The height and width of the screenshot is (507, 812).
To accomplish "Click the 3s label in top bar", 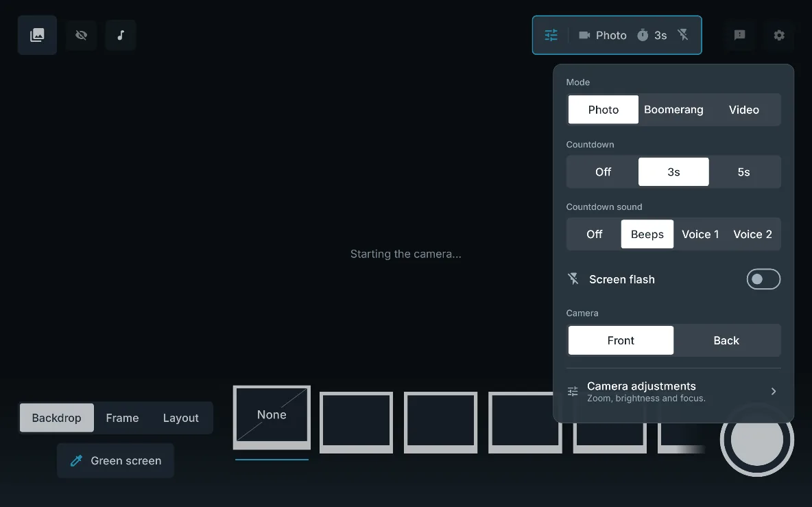I will (660, 35).
